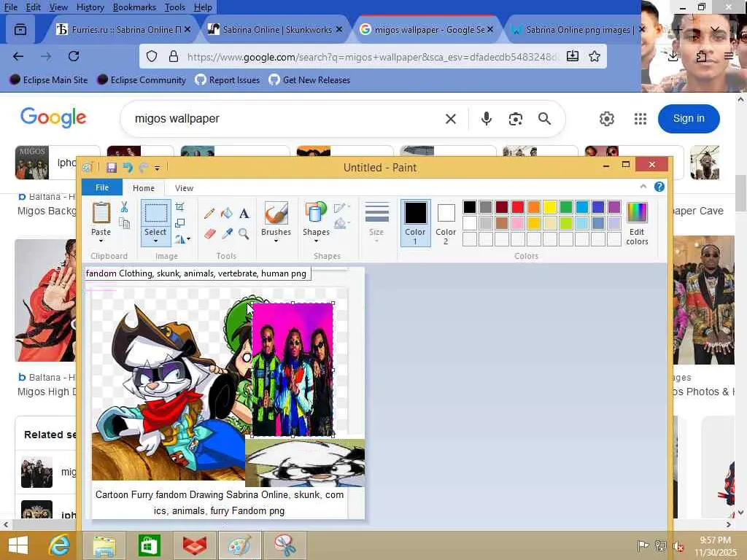Switch to the View tab in Paint
The width and height of the screenshot is (747, 560).
coord(184,188)
